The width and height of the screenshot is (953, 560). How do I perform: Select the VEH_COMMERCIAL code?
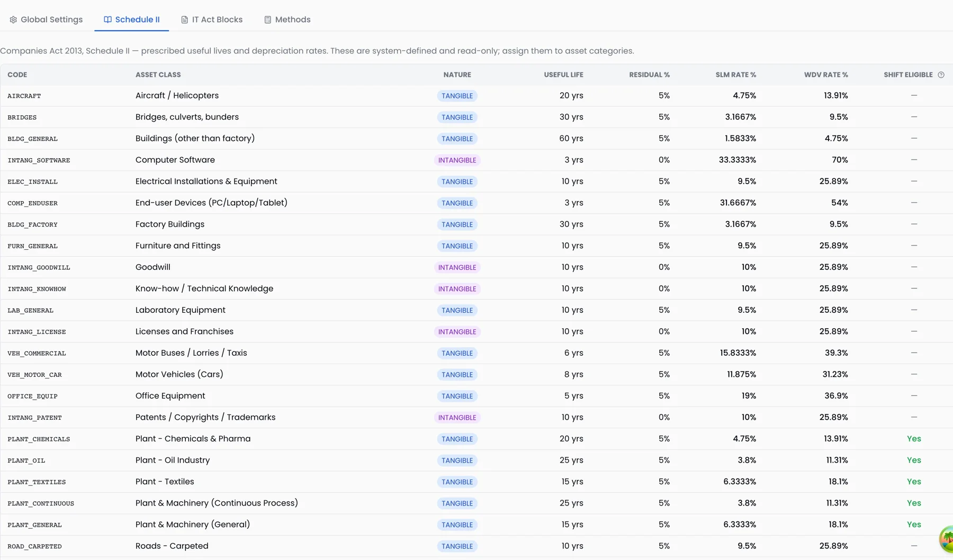point(37,353)
